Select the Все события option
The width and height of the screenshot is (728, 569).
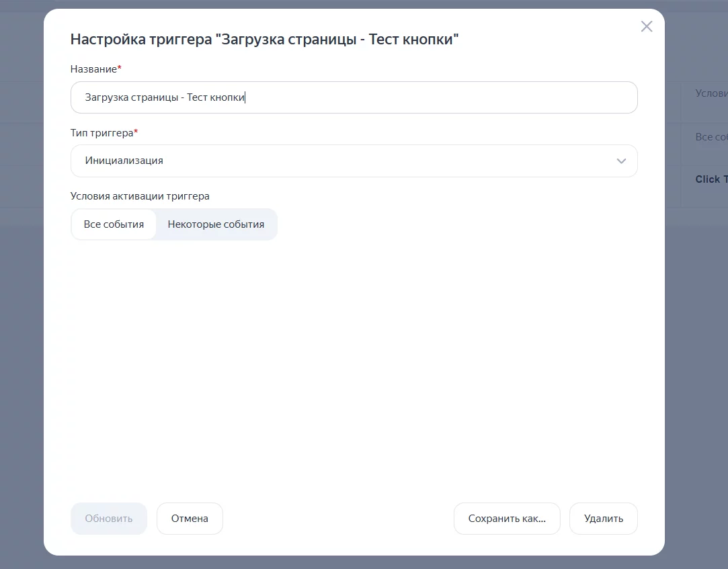114,224
